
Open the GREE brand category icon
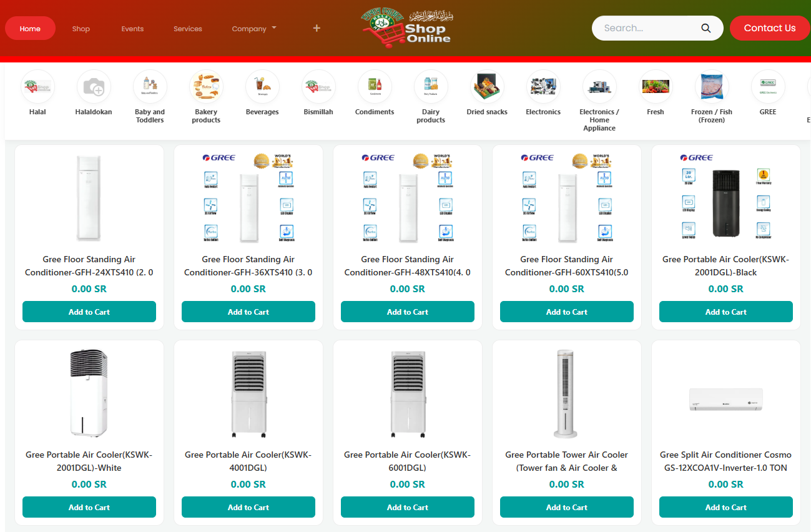[768, 87]
